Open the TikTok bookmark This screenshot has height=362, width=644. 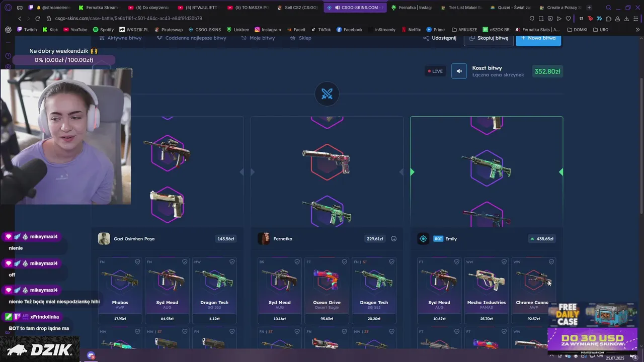(x=321, y=30)
